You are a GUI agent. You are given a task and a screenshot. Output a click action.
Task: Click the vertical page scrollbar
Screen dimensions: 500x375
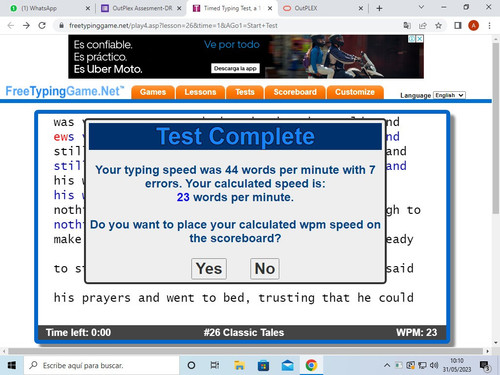[x=496, y=128]
